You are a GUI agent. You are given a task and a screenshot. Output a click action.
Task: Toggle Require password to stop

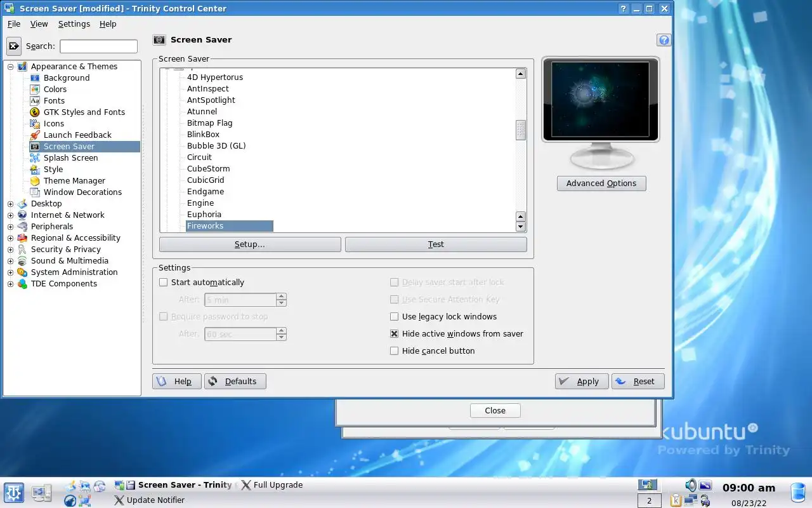pos(164,317)
